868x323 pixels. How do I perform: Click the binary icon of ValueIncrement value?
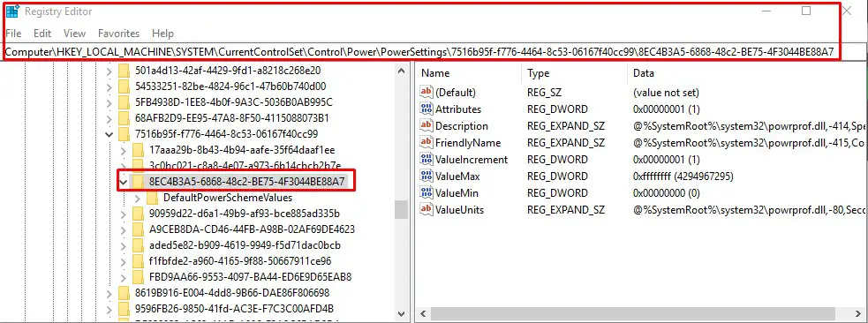click(426, 159)
